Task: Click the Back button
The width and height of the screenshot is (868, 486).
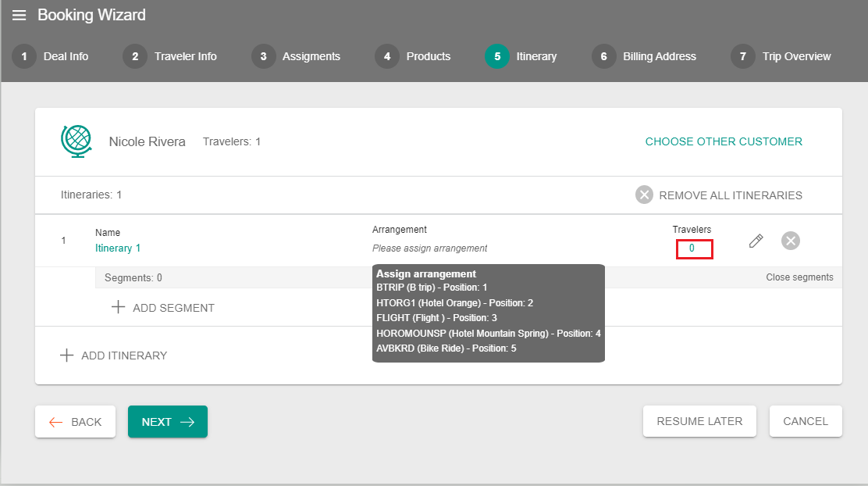Action: 75,422
